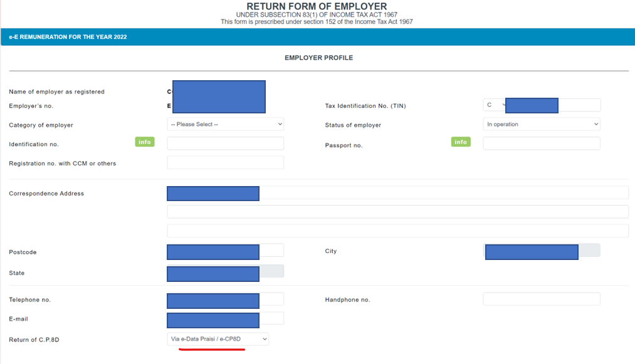Screen dimensions: 635x364
Task: Click the State input field
Action: [226, 271]
